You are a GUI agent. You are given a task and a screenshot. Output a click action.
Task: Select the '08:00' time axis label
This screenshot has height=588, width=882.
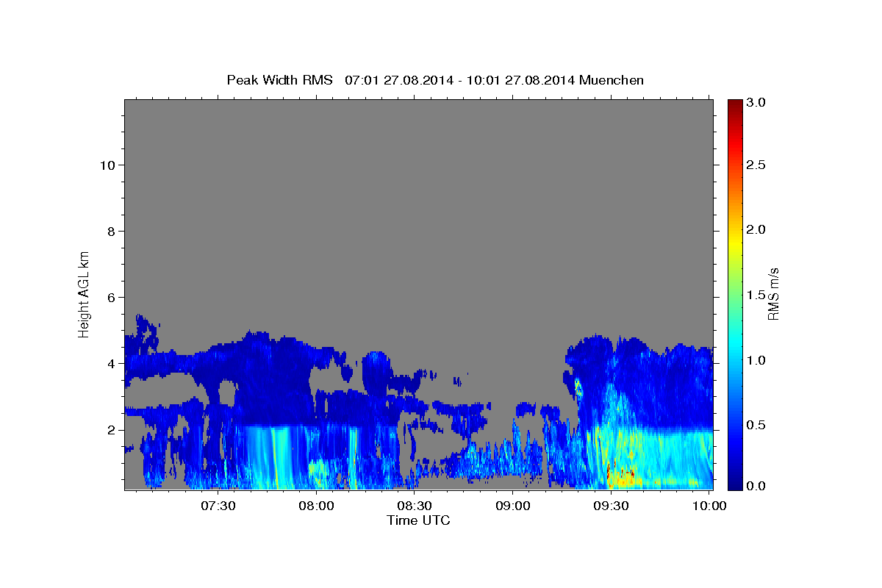tap(317, 506)
